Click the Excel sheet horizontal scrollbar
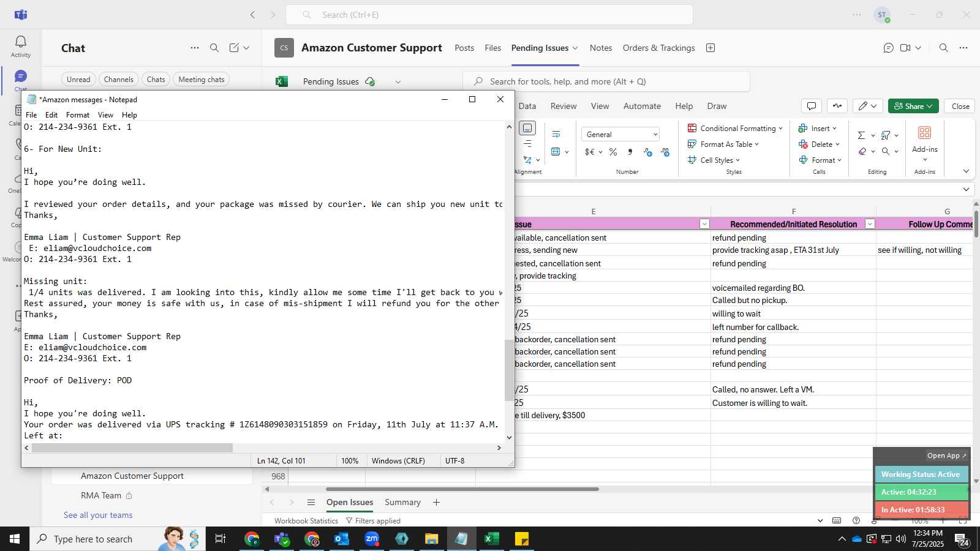Image resolution: width=980 pixels, height=551 pixels. 462,489
